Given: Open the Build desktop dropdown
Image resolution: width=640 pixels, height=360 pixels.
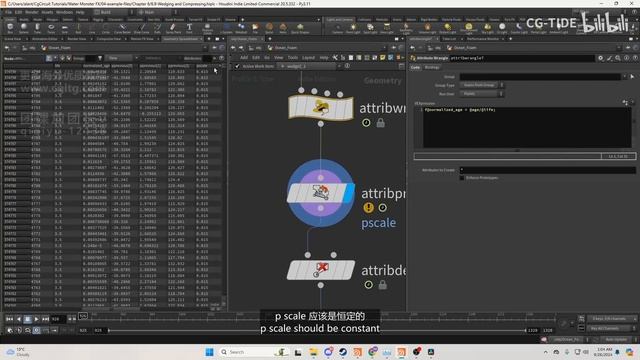Looking at the screenshot, I should 112,12.
